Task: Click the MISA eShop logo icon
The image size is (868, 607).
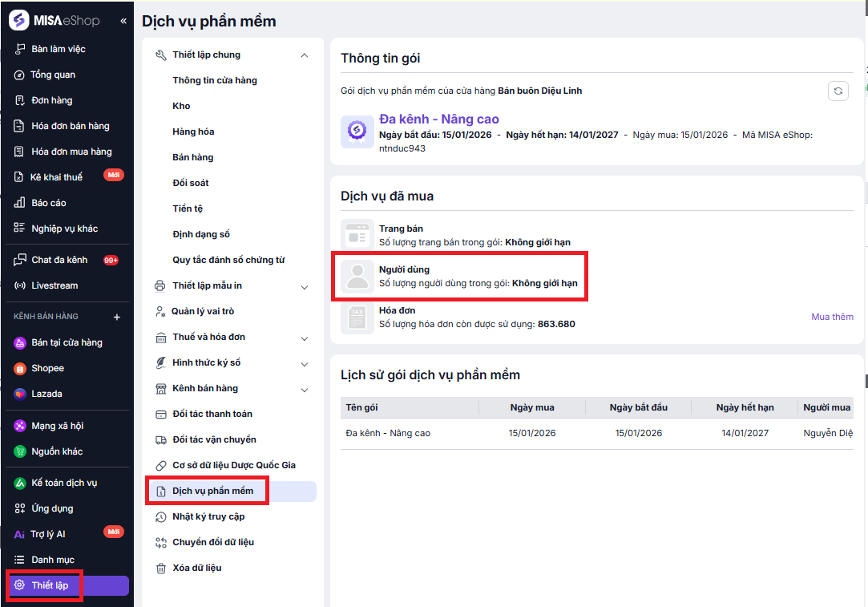Action: coord(18,21)
